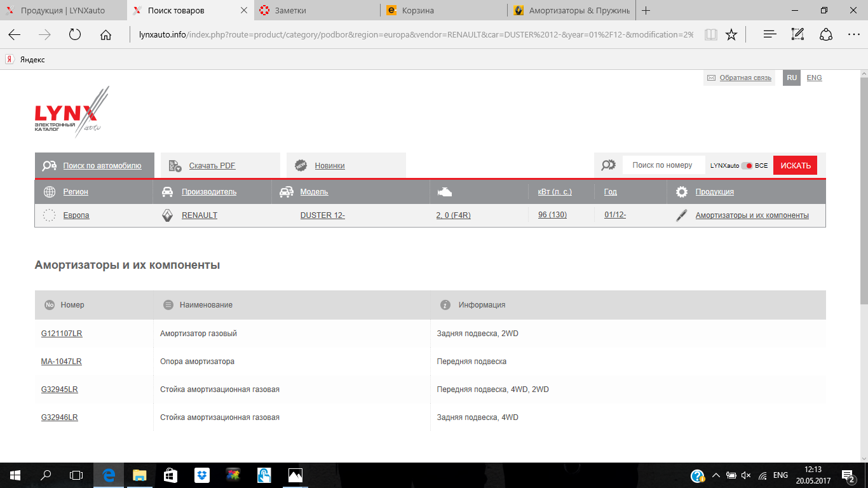The image size is (868, 488).
Task: Click the taskbar volume icon
Action: (747, 475)
